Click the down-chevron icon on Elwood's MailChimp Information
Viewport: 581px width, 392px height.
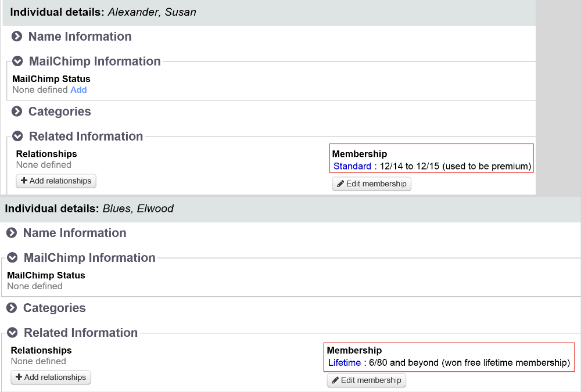click(12, 257)
